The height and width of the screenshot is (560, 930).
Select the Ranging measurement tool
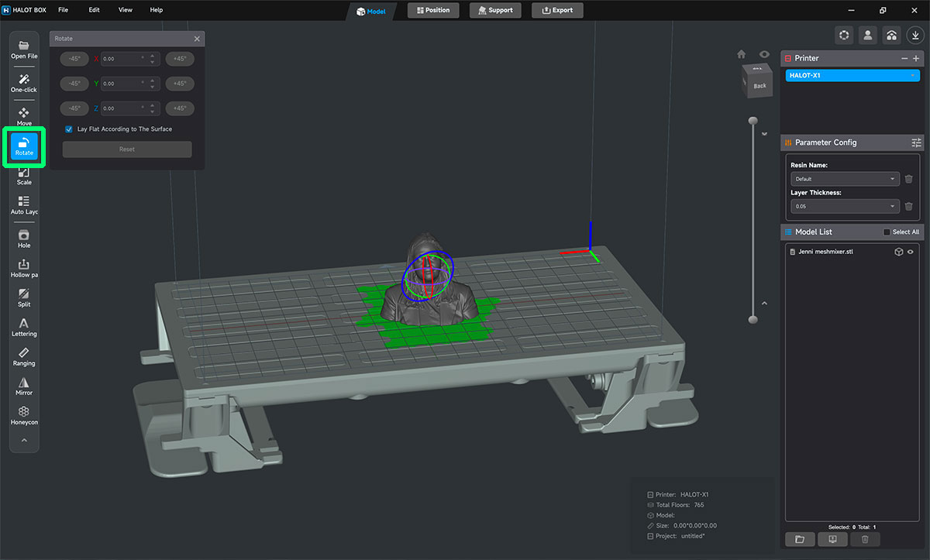click(24, 357)
